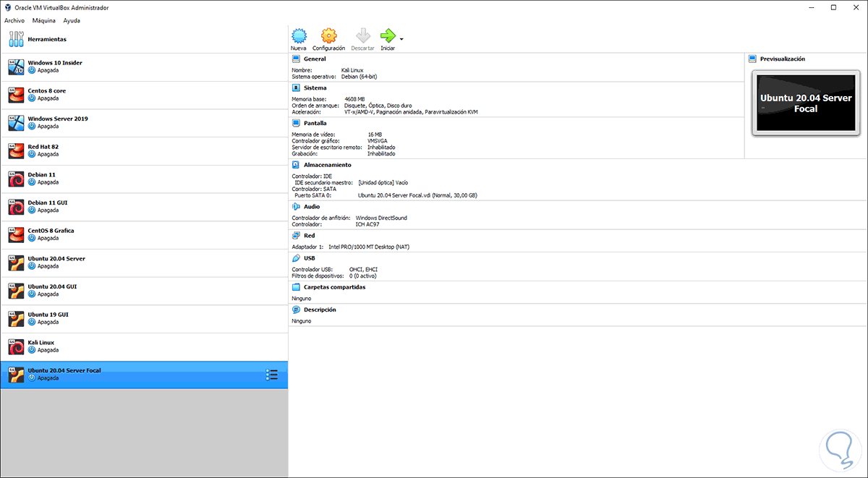
Task: Click the Previsualización header icon
Action: (753, 59)
